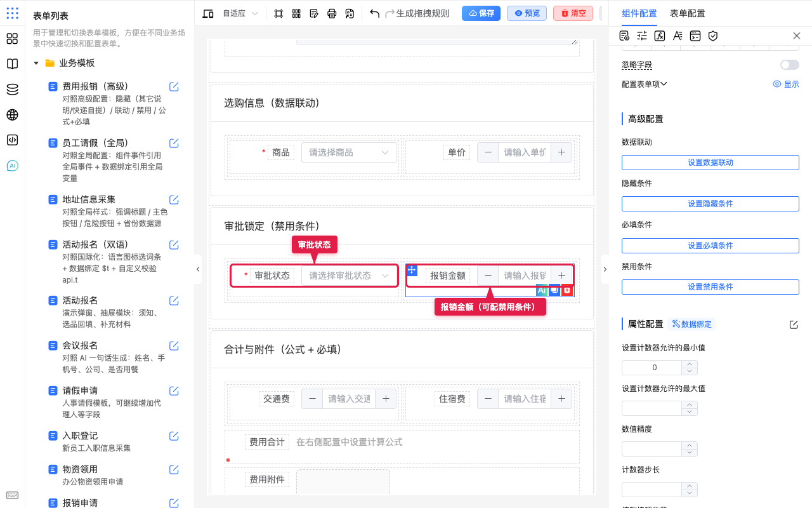Click the sliders settings icon in config panel

click(642, 36)
